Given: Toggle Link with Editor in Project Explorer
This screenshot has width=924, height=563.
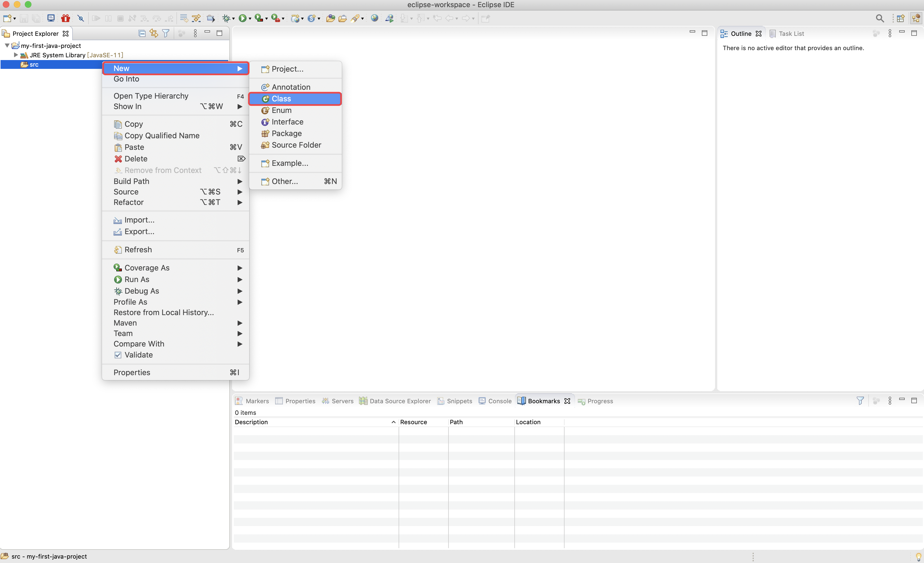Looking at the screenshot, I should 154,33.
